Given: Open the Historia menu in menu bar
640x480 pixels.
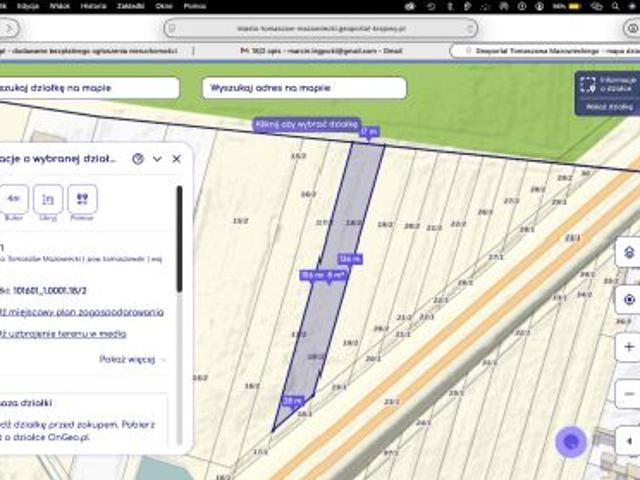Looking at the screenshot, I should click(x=93, y=6).
